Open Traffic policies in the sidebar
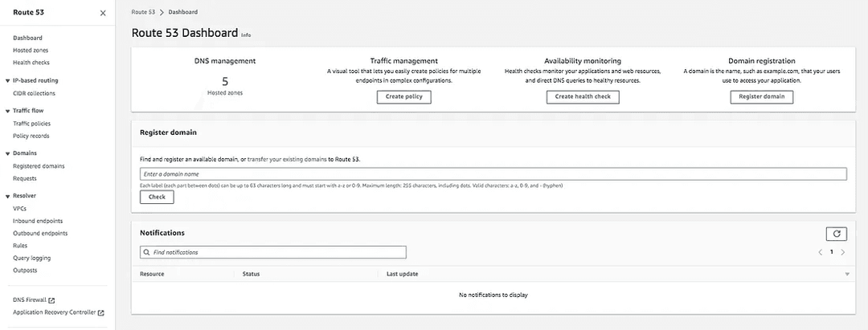868x330 pixels. (x=31, y=124)
